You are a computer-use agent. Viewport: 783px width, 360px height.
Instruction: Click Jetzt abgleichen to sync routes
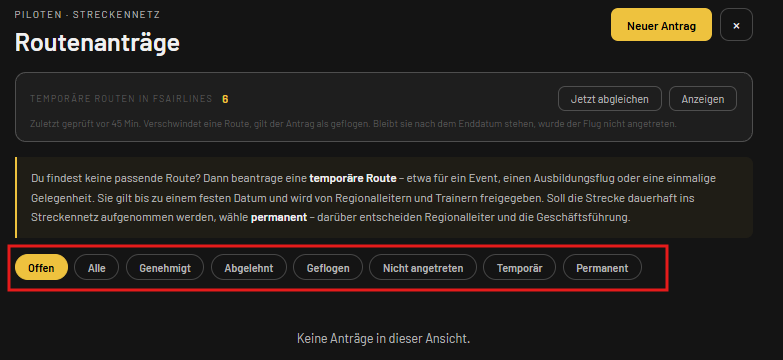click(610, 99)
